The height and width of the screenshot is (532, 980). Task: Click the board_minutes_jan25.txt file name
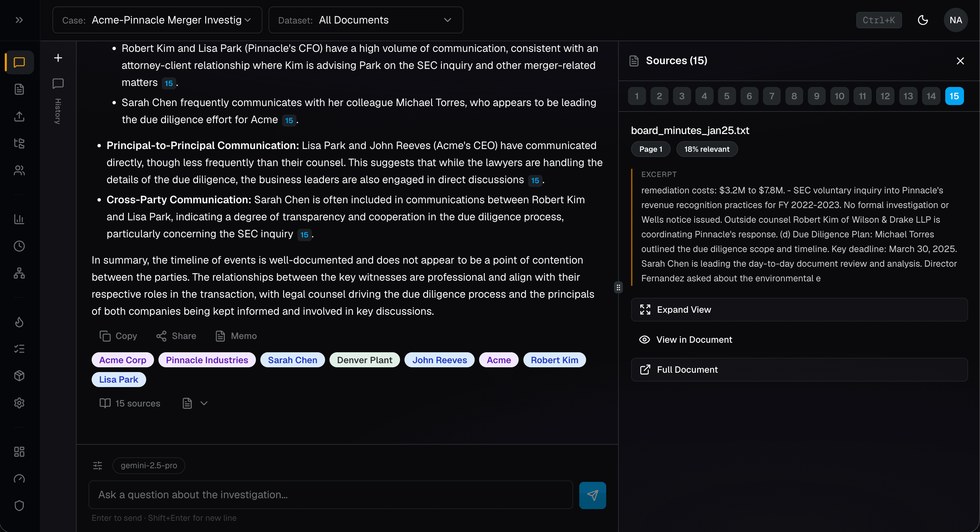point(690,130)
